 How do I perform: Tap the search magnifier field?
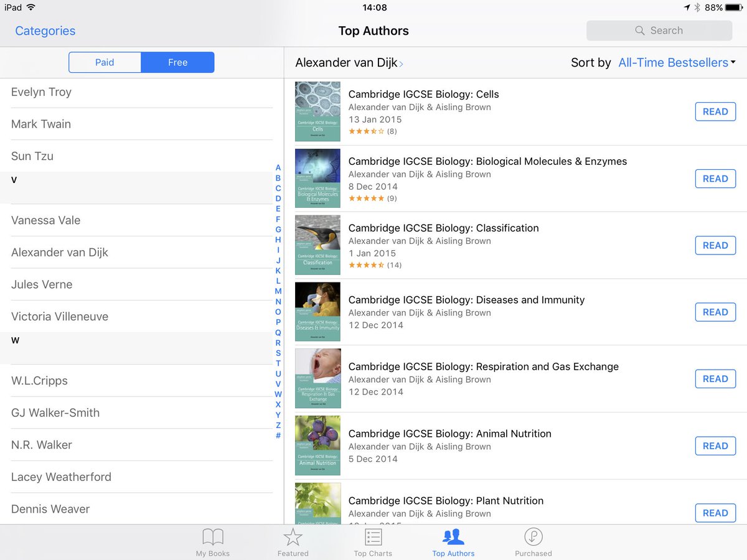tap(659, 30)
